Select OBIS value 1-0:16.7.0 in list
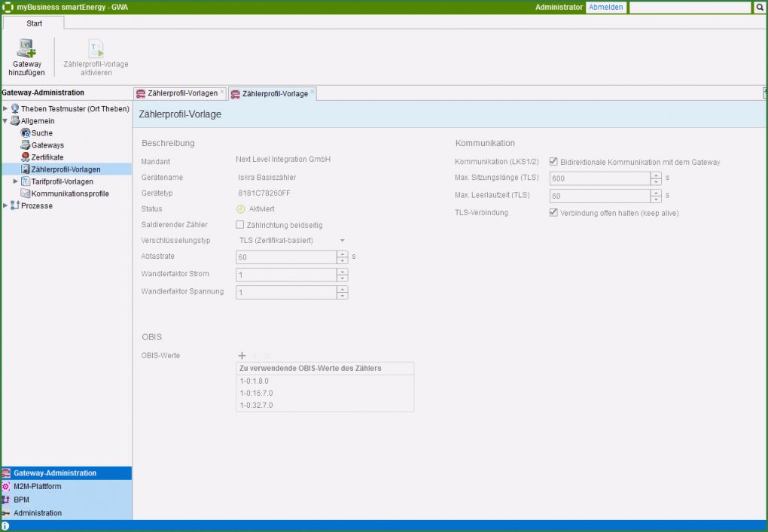 (x=256, y=393)
